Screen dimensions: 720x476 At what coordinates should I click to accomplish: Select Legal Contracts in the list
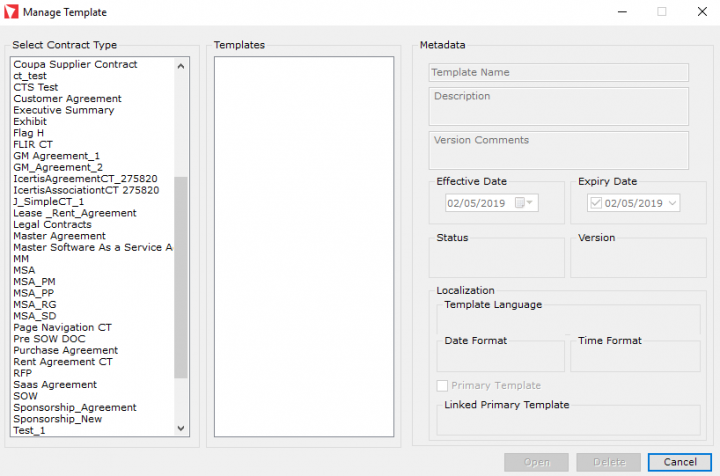(53, 225)
